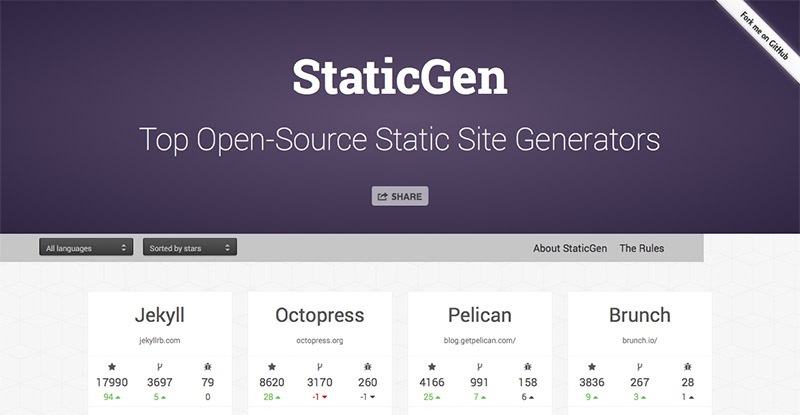Open the All languages dropdown
The image size is (800, 415).
pos(86,247)
